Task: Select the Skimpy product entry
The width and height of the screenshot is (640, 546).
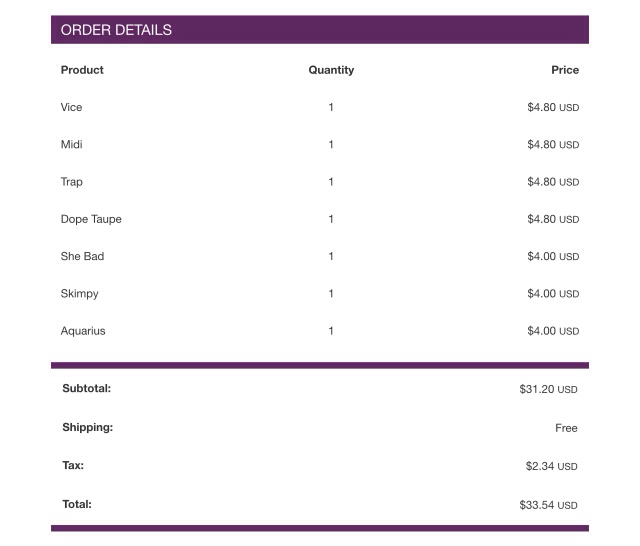Action: [x=79, y=294]
